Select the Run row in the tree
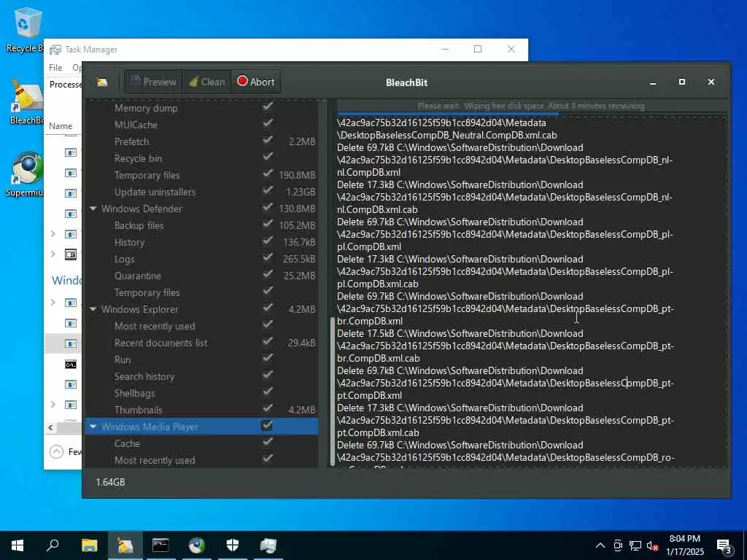Image resolution: width=747 pixels, height=560 pixels. (x=201, y=359)
